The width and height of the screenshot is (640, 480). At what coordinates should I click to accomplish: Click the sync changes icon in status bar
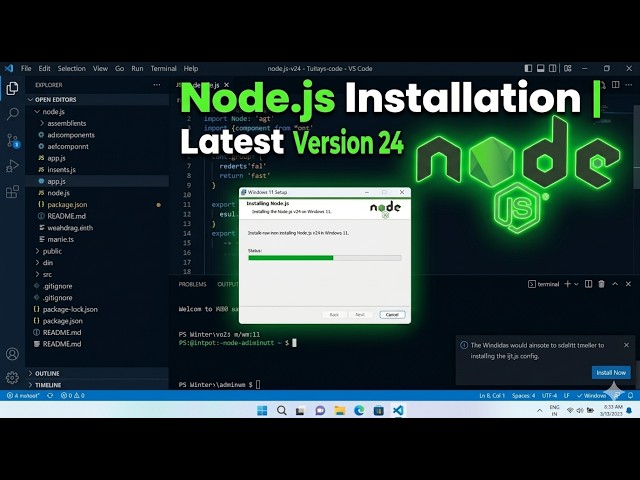(x=50, y=395)
